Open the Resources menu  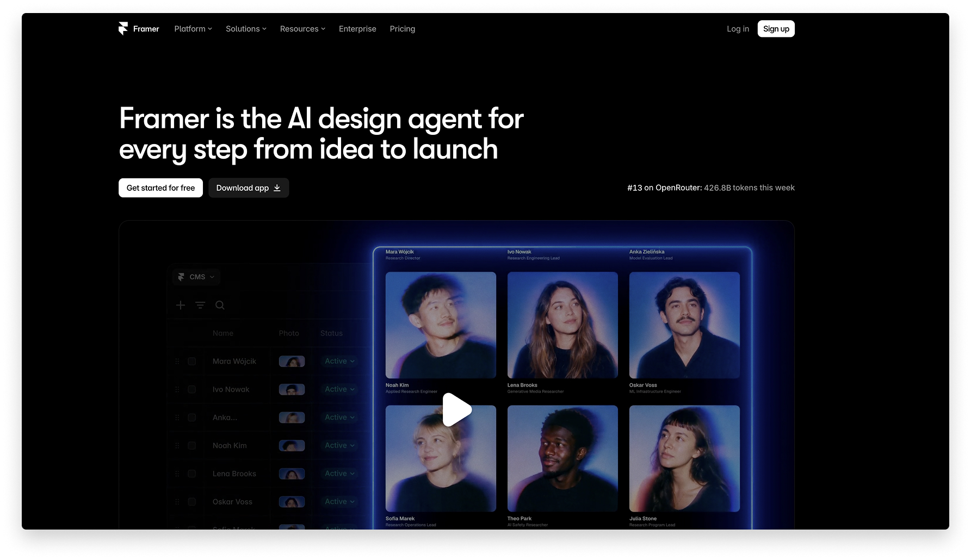click(x=302, y=29)
